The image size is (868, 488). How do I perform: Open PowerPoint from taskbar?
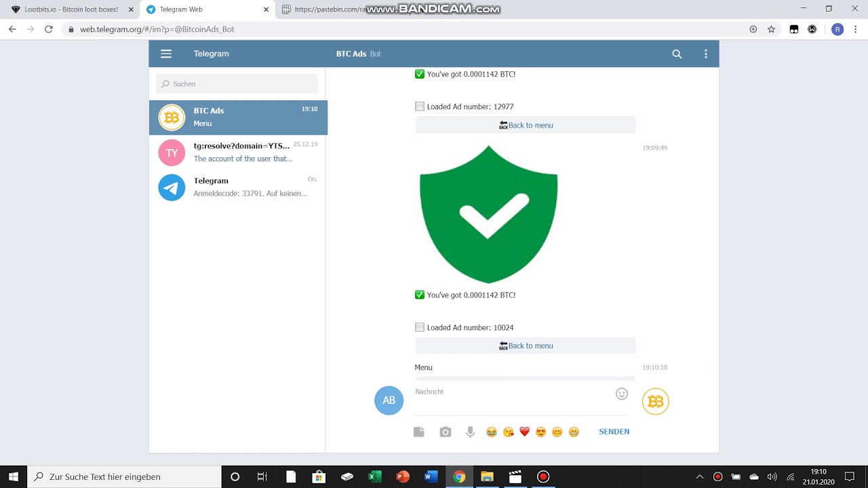(x=403, y=476)
